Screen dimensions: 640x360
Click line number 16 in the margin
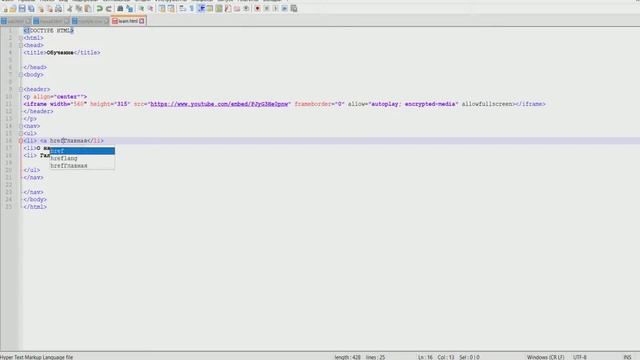pyautogui.click(x=9, y=141)
